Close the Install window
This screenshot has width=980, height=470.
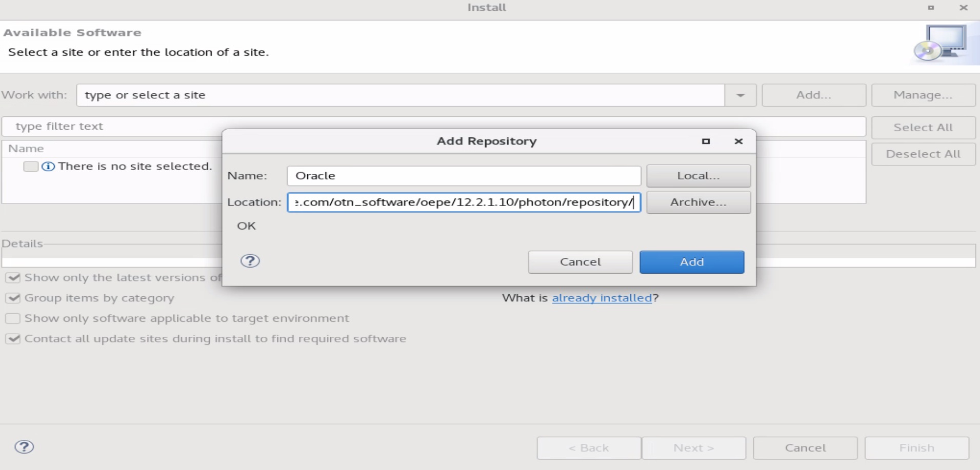[963, 8]
